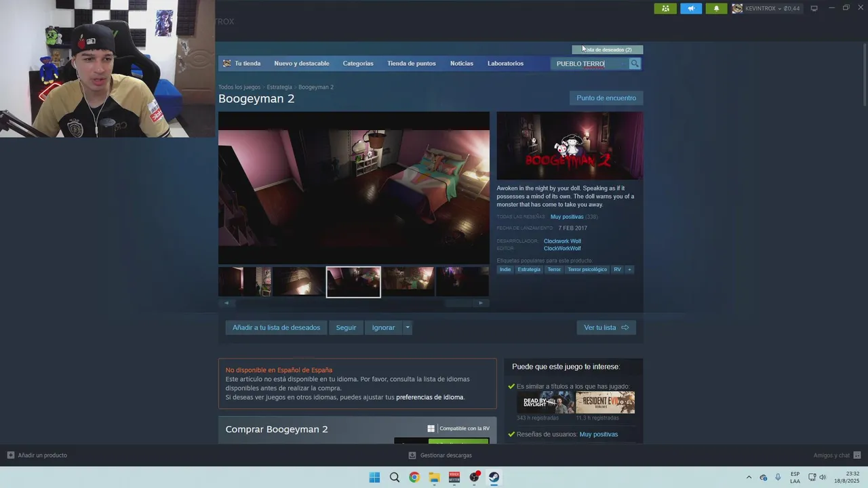Image resolution: width=868 pixels, height=488 pixels.
Task: Click the Ignorar button
Action: pyautogui.click(x=383, y=327)
